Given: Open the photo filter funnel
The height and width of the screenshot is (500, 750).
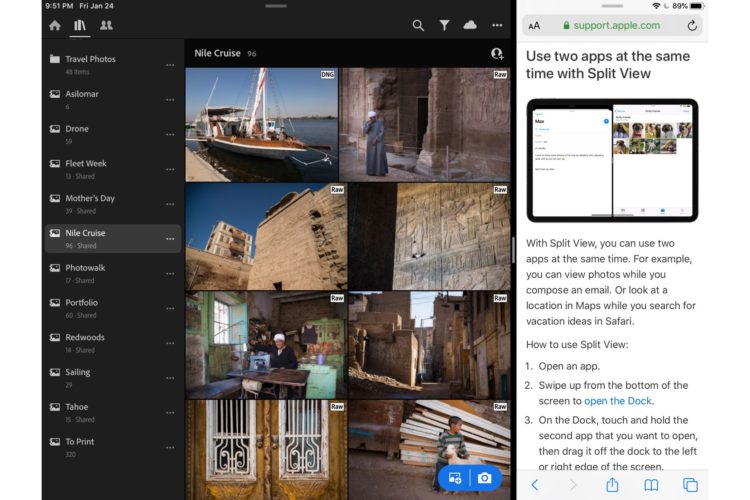Looking at the screenshot, I should (x=444, y=25).
